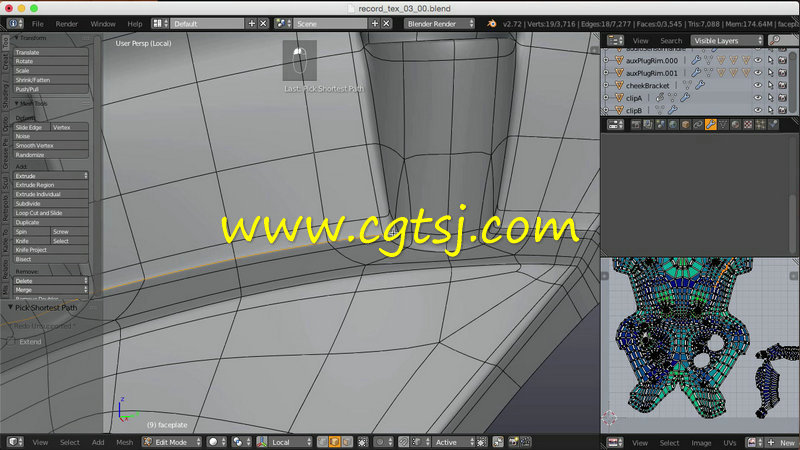This screenshot has width=800, height=450.
Task: Select edge select mode cube icon
Action: click(335, 442)
